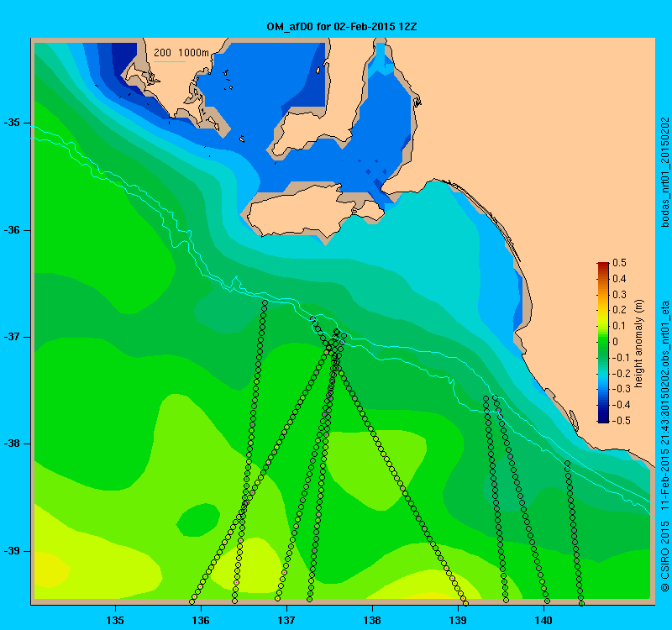Click the topmost circle of the track near 136.7
Image resolution: width=672 pixels, height=630 pixels.
(265, 303)
